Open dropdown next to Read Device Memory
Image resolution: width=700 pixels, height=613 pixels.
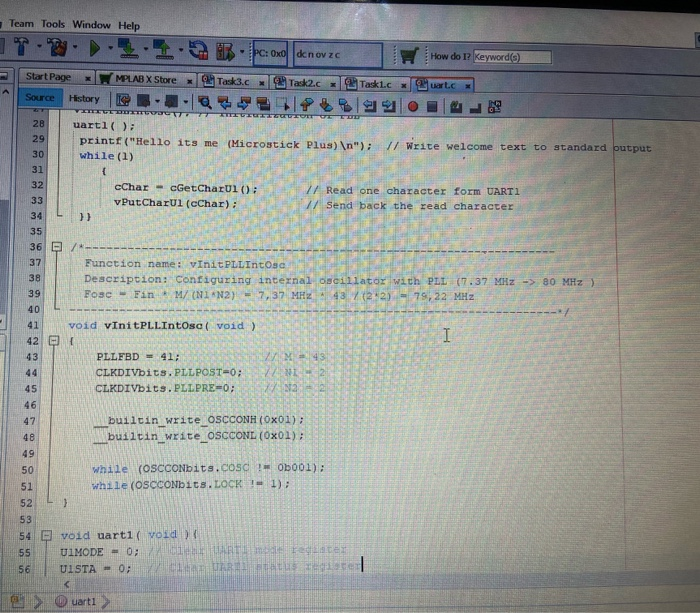[x=181, y=49]
